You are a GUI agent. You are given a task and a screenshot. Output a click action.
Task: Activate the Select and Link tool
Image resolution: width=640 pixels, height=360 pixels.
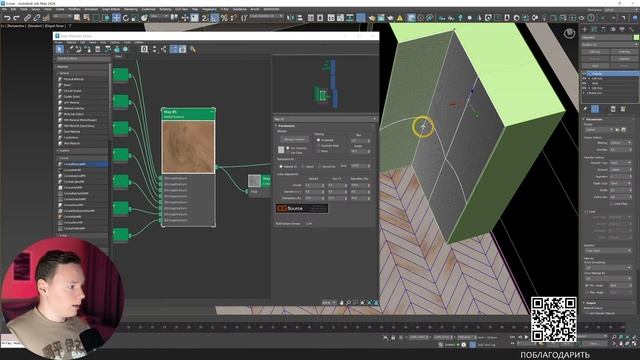[27, 18]
